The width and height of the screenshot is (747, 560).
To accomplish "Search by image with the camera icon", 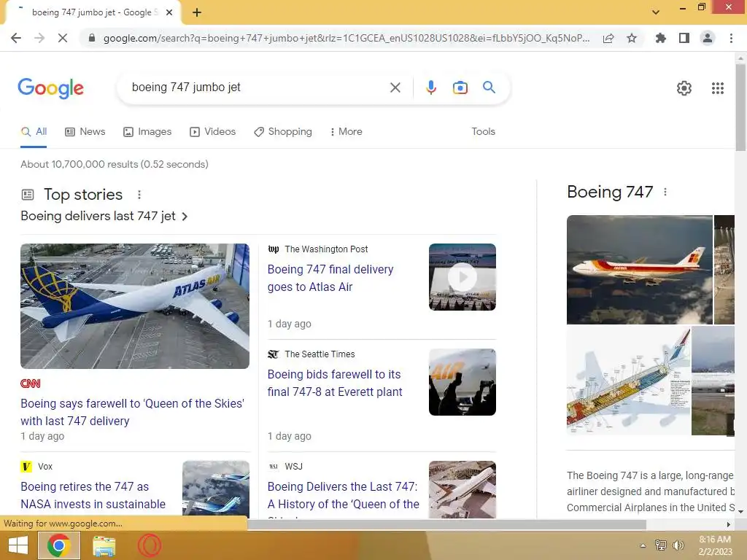I will click(460, 87).
